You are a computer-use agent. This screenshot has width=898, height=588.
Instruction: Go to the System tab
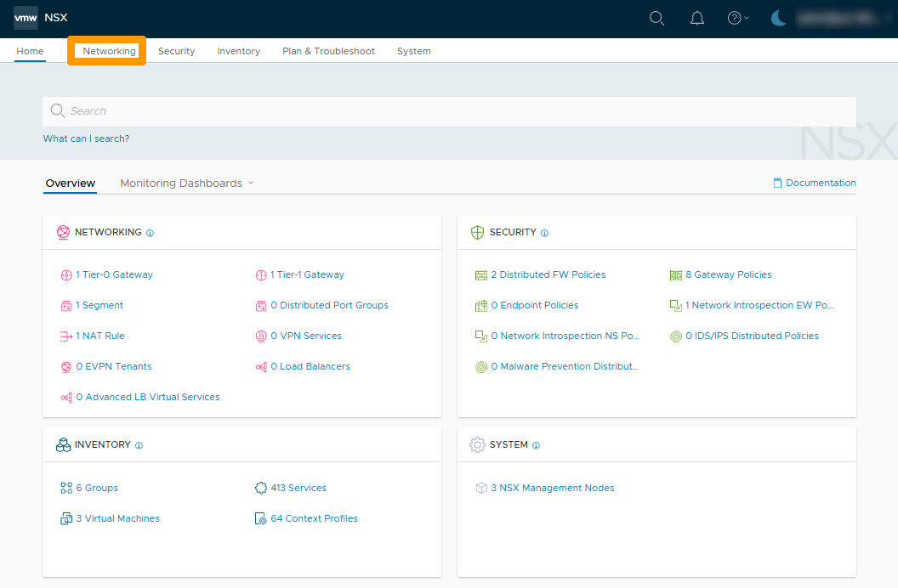413,51
